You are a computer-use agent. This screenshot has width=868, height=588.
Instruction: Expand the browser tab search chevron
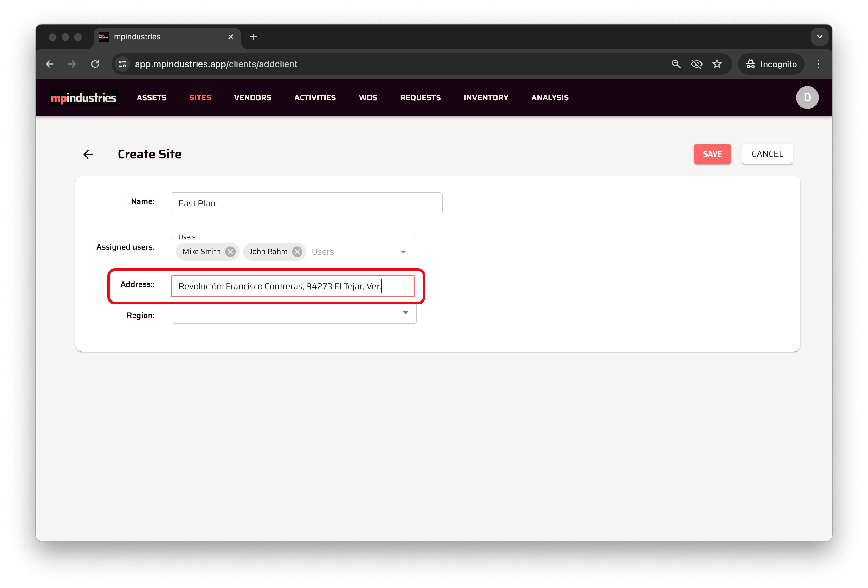pyautogui.click(x=819, y=36)
